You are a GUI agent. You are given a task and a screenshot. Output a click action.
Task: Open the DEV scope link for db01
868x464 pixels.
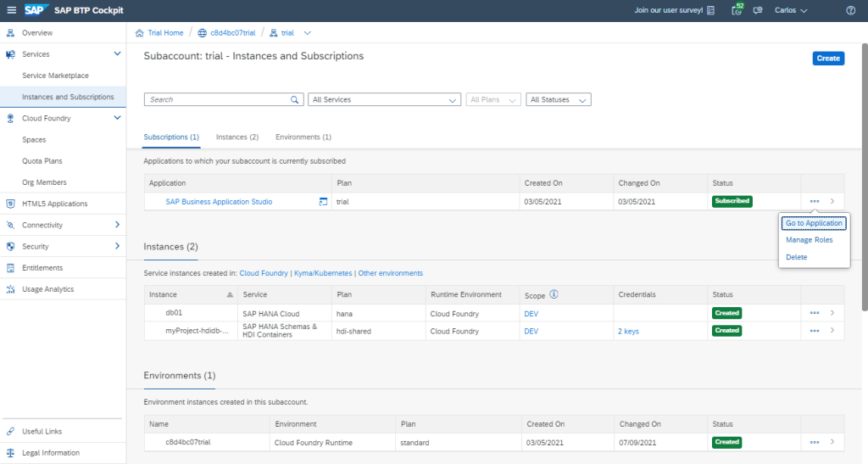pyautogui.click(x=531, y=313)
